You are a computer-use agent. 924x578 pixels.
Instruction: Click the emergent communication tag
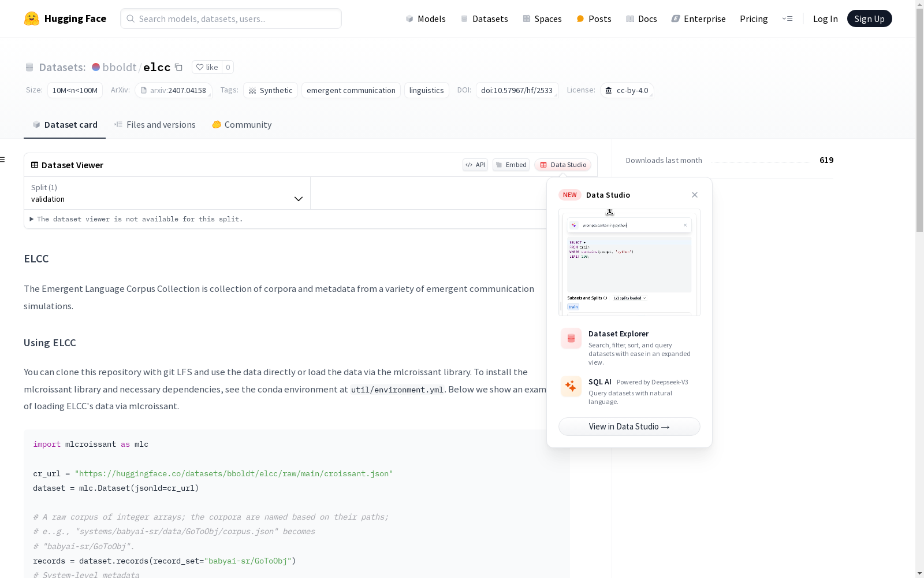point(351,90)
